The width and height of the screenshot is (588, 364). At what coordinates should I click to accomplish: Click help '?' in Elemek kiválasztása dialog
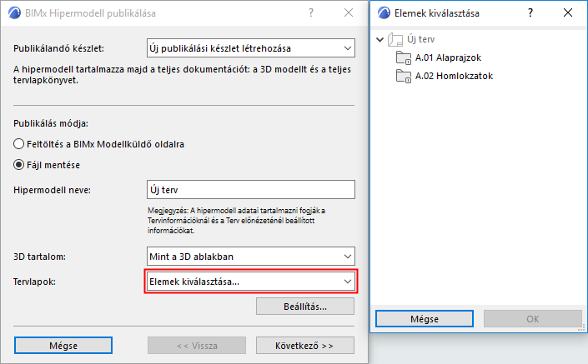tap(530, 13)
